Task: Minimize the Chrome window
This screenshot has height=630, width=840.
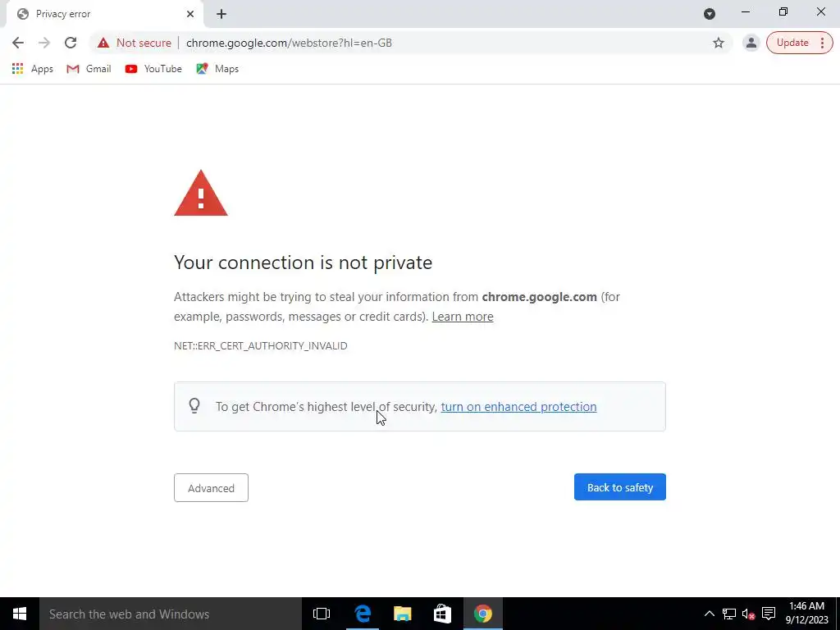Action: pos(745,12)
